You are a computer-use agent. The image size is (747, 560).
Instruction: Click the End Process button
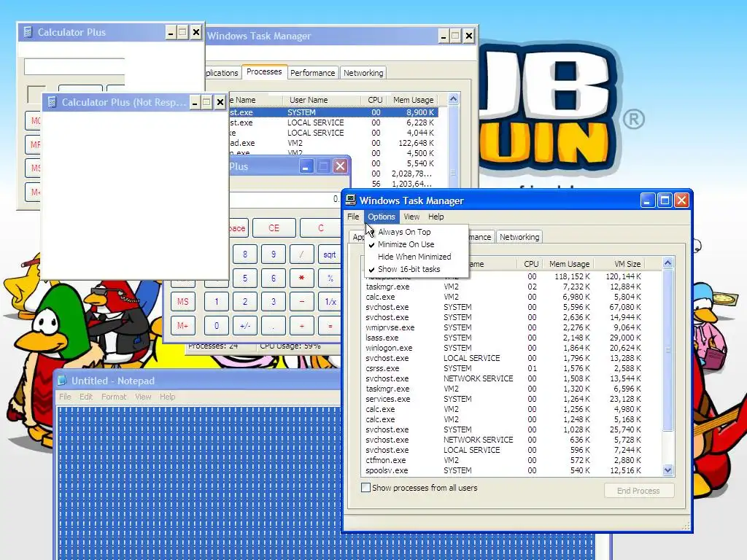(x=639, y=491)
